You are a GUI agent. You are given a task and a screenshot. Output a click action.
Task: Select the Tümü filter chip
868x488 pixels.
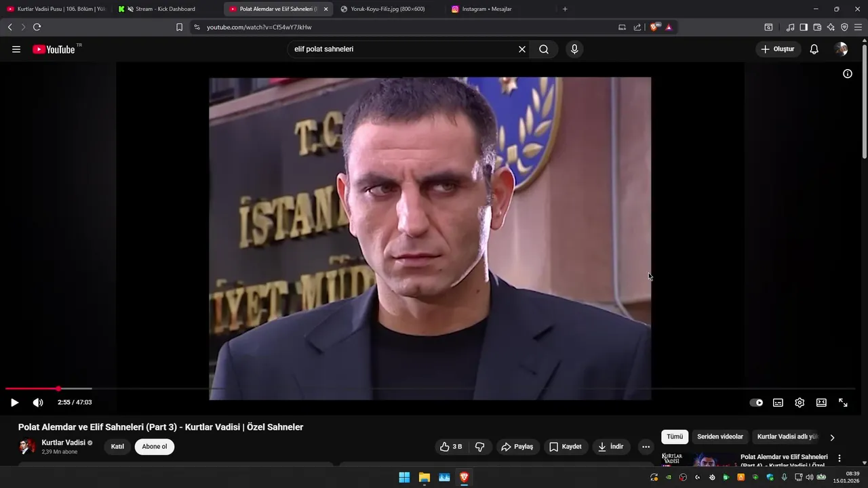tap(675, 437)
